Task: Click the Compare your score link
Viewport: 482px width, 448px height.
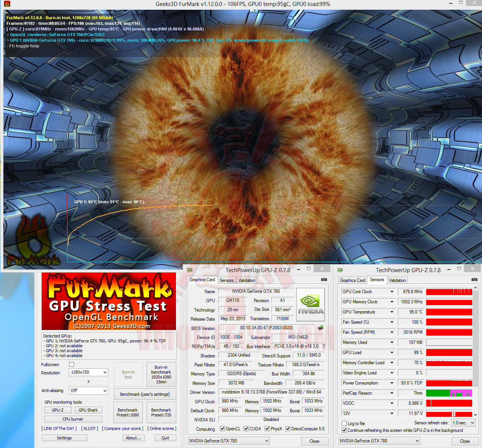Action: coord(123,428)
